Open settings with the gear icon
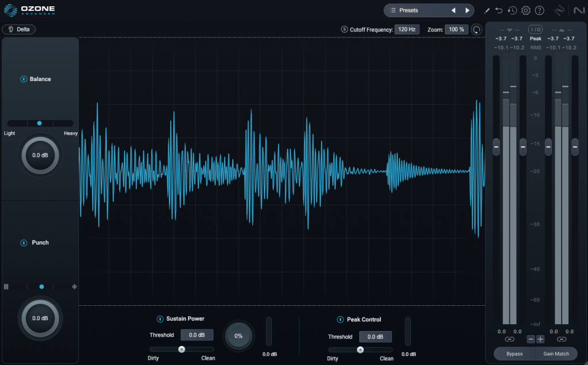The image size is (588, 365). (x=525, y=10)
